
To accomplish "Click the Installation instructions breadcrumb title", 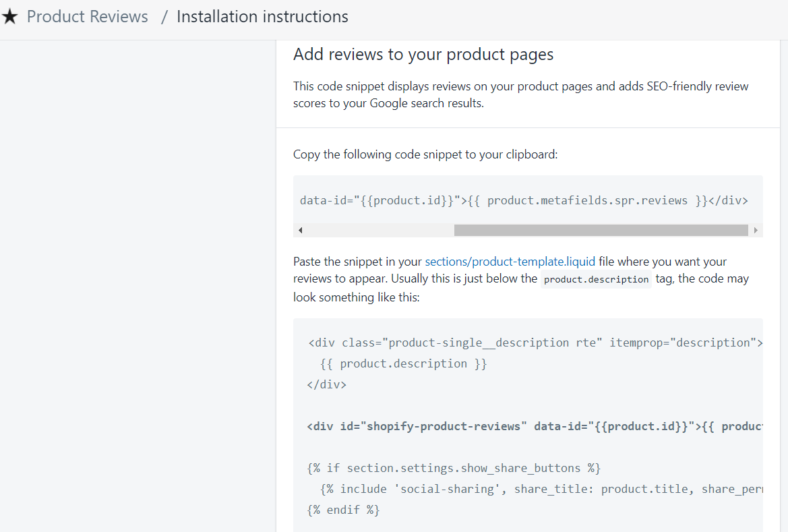I will click(262, 17).
